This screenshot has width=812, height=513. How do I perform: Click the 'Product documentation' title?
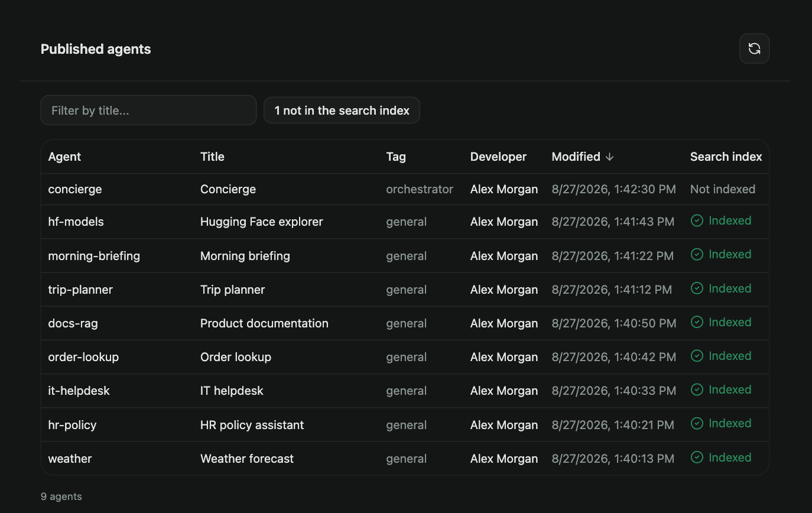point(264,323)
